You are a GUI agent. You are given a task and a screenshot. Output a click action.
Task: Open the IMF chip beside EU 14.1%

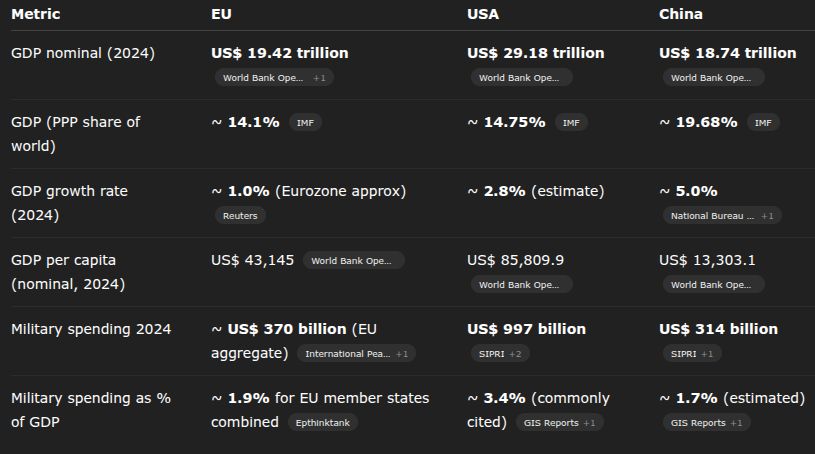(305, 123)
